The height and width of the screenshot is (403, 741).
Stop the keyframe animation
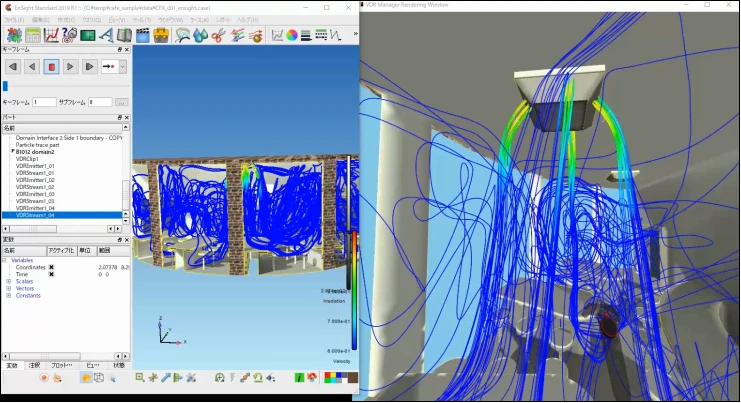tap(52, 67)
